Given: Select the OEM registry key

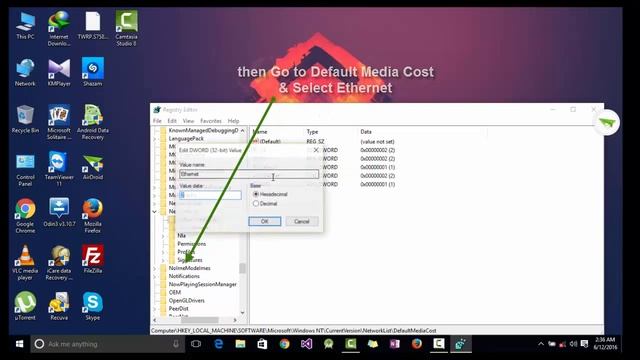Looking at the screenshot, I should point(175,292).
